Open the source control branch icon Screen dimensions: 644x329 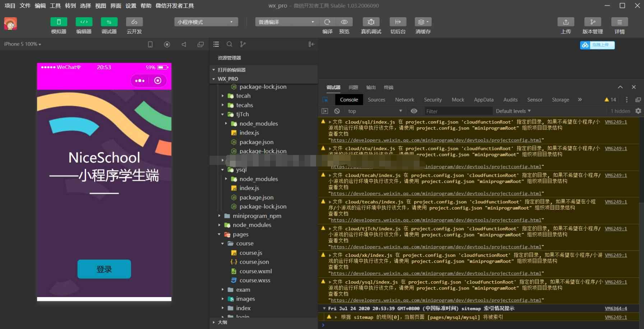[243, 44]
